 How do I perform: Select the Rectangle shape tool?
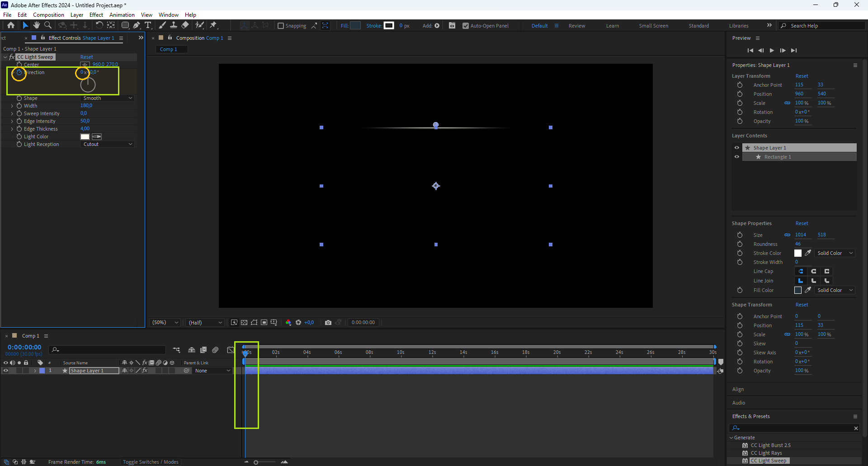pos(125,25)
